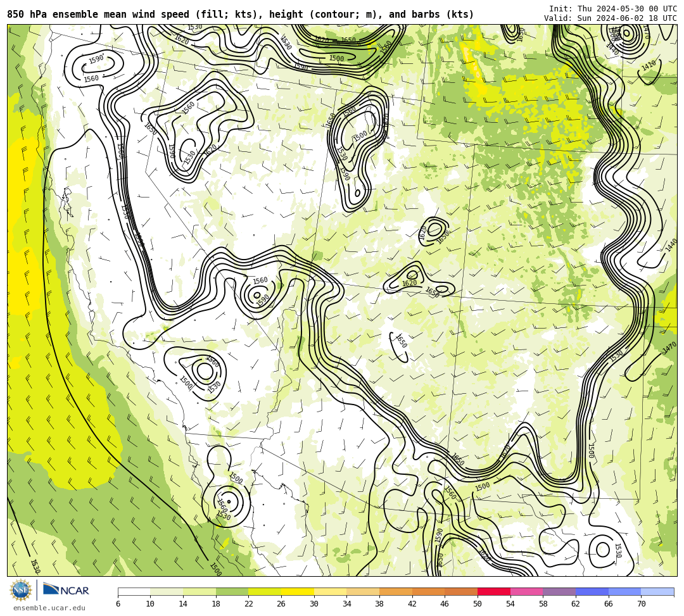Viewport: 684px width, 616px height.
Task: Pick the pale yellow 30–34 kts swatch
Action: click(x=330, y=591)
